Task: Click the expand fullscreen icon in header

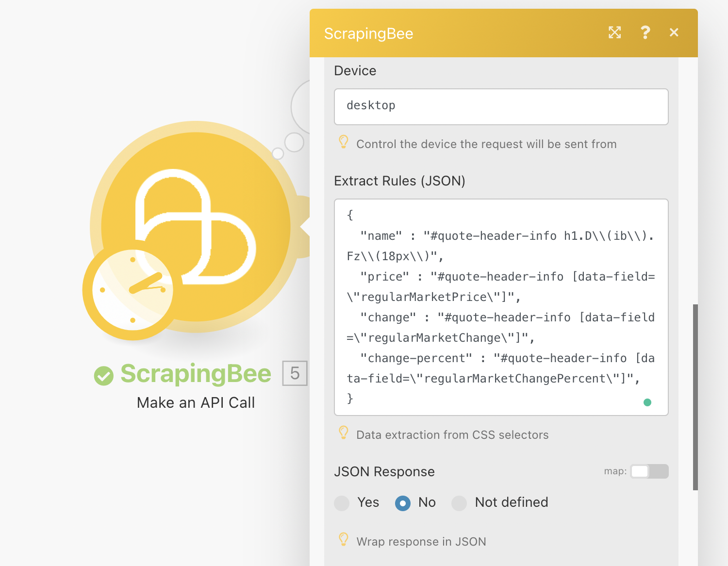Action: pos(614,33)
